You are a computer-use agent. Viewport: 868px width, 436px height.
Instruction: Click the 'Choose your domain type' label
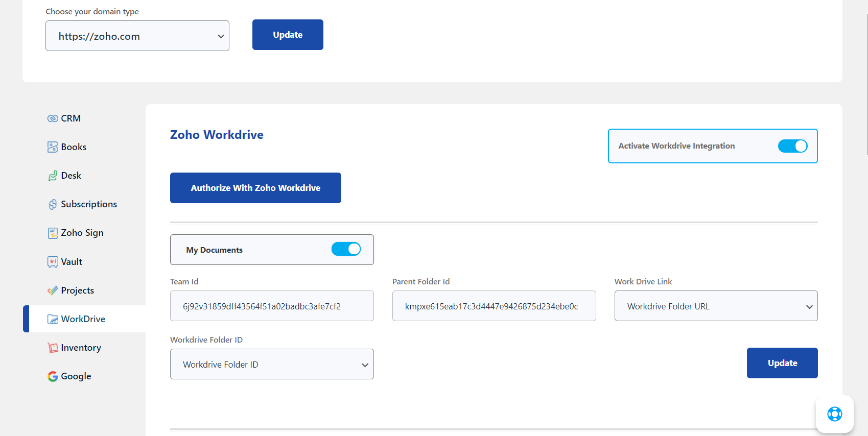pos(92,11)
